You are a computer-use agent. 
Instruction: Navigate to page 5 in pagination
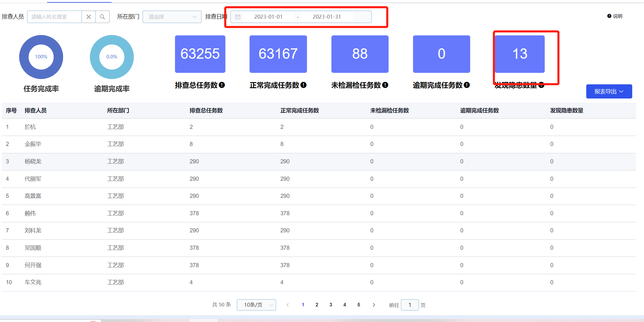click(x=359, y=305)
